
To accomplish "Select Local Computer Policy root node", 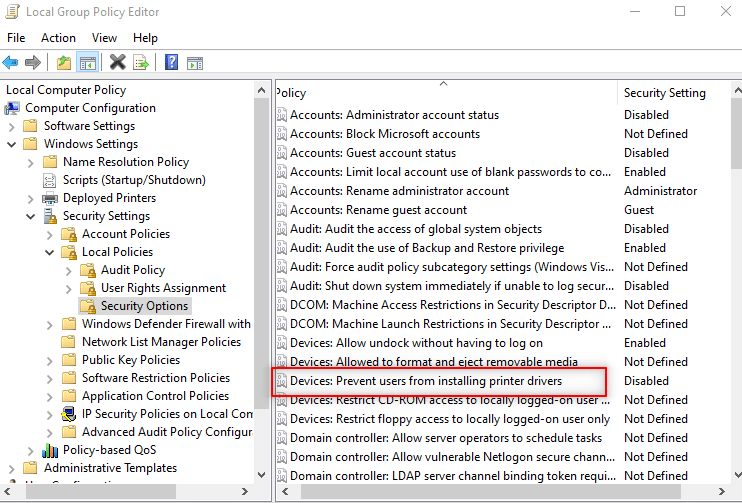I will point(66,90).
